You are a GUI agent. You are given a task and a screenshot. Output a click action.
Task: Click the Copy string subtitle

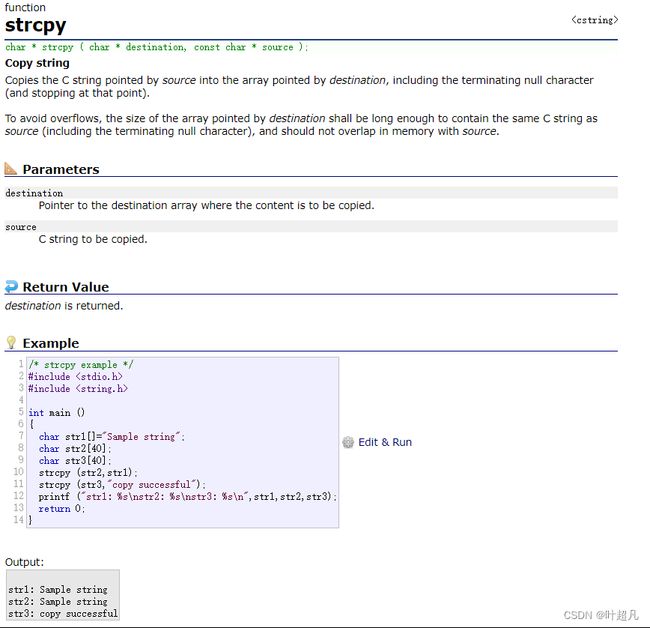point(37,63)
